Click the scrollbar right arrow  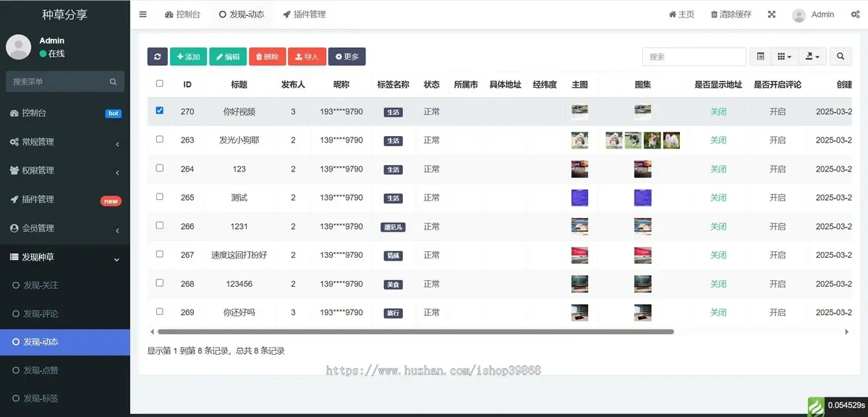847,332
